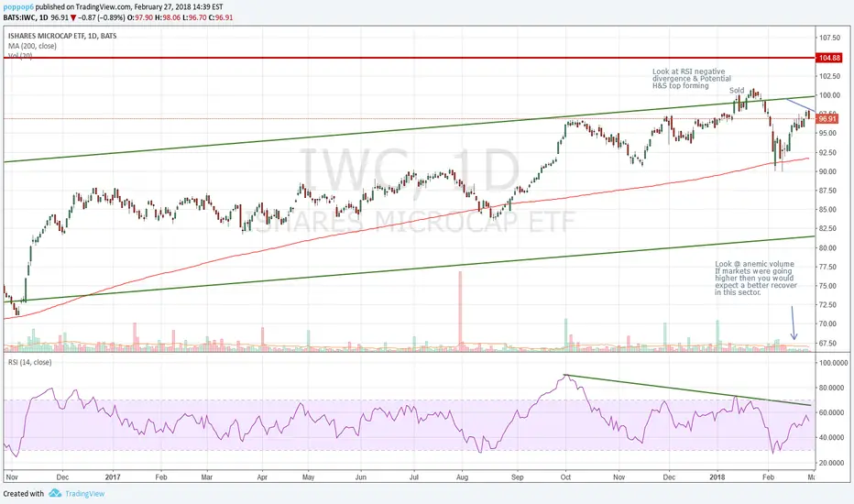Image resolution: width=854 pixels, height=504 pixels.
Task: Click the 82.50 price axis label
Action: [x=829, y=228]
